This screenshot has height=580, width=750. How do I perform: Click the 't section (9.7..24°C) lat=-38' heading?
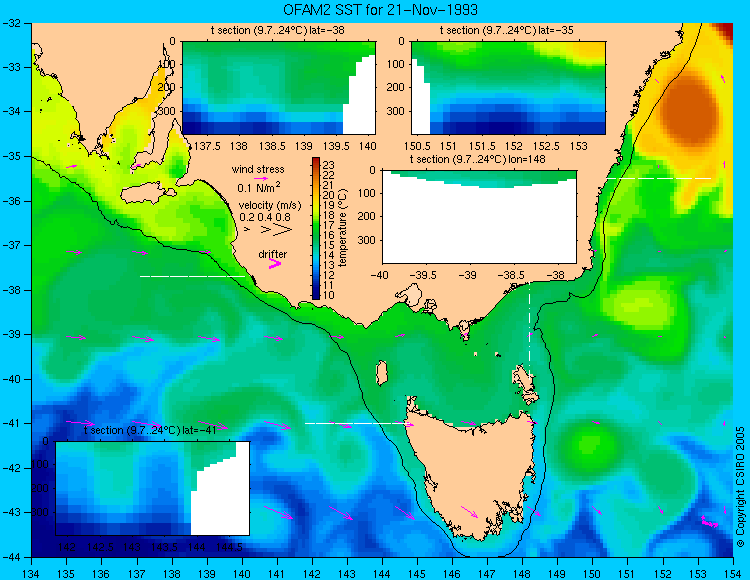tap(277, 31)
